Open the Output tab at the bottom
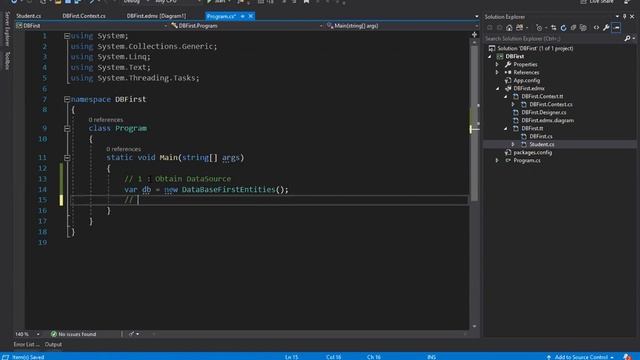Screen dimensions: 640x360 tap(53, 344)
